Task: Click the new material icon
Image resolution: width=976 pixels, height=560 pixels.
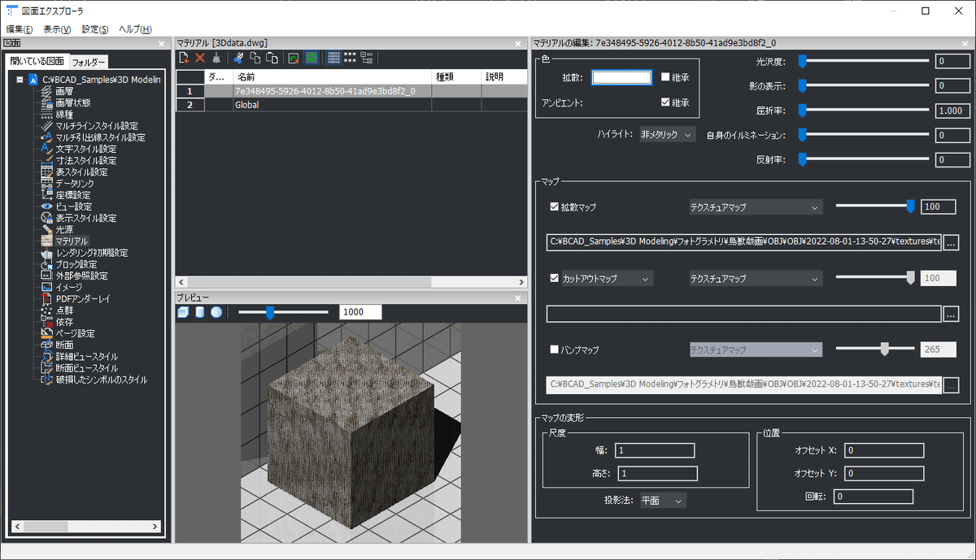Action: pos(185,59)
